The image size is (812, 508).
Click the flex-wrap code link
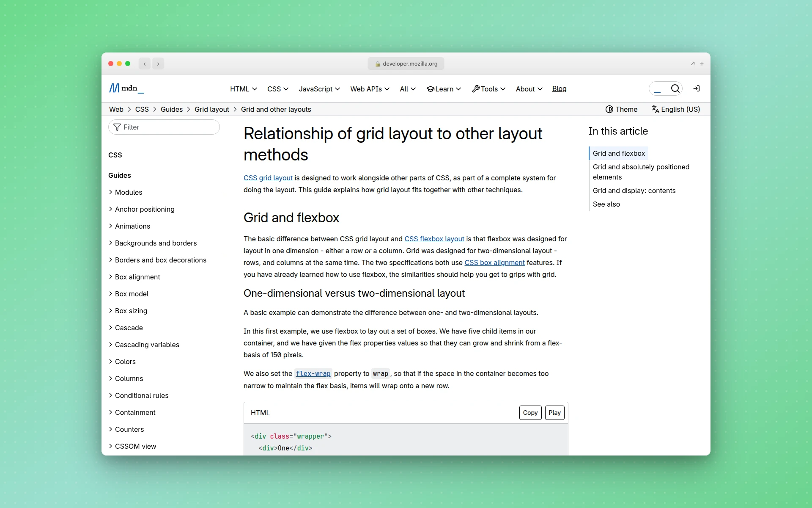313,373
